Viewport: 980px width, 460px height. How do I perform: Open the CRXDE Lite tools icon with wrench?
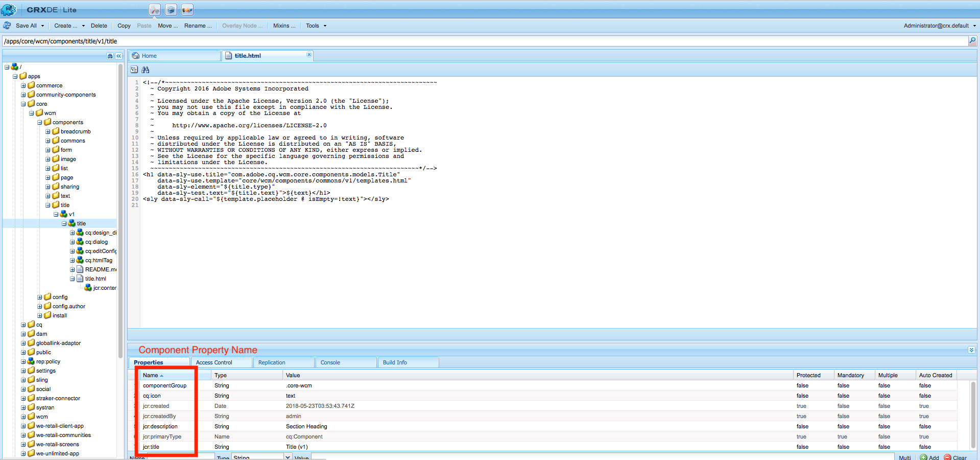155,10
